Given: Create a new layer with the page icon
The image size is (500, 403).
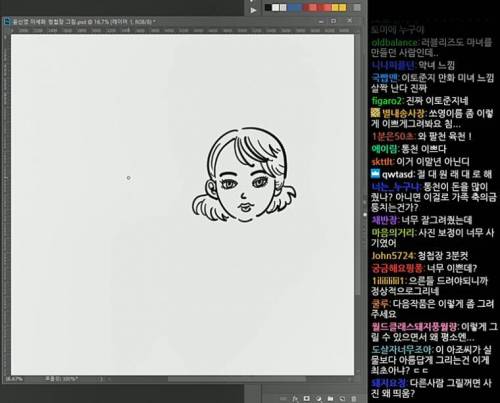Looking at the screenshot, I should pyautogui.click(x=342, y=399).
